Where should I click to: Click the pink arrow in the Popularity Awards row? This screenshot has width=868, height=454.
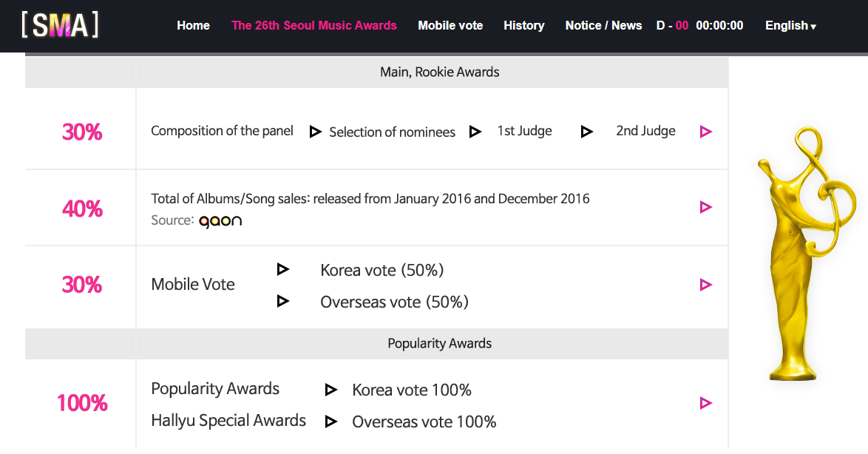pyautogui.click(x=705, y=403)
